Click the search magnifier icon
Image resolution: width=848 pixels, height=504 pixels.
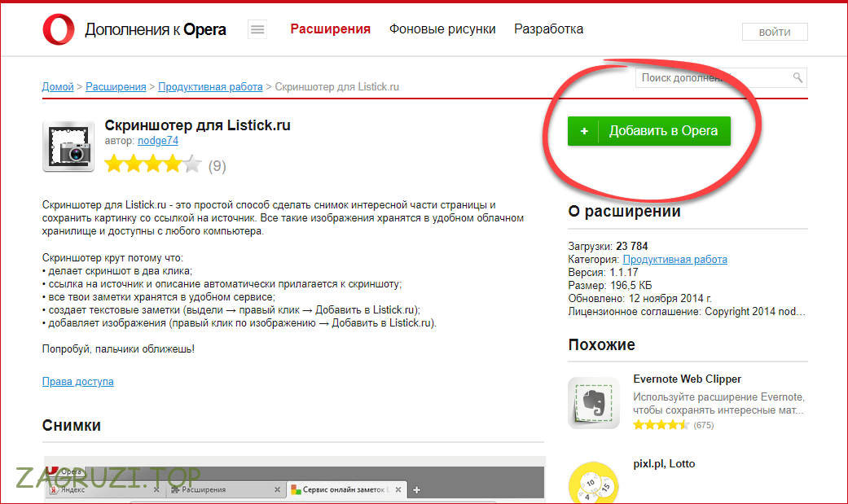pos(797,78)
